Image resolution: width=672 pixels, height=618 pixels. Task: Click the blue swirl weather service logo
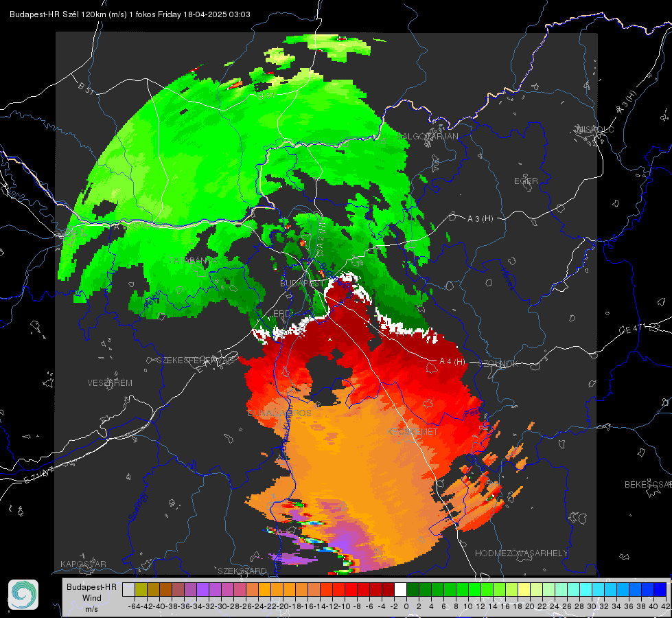pos(23,595)
